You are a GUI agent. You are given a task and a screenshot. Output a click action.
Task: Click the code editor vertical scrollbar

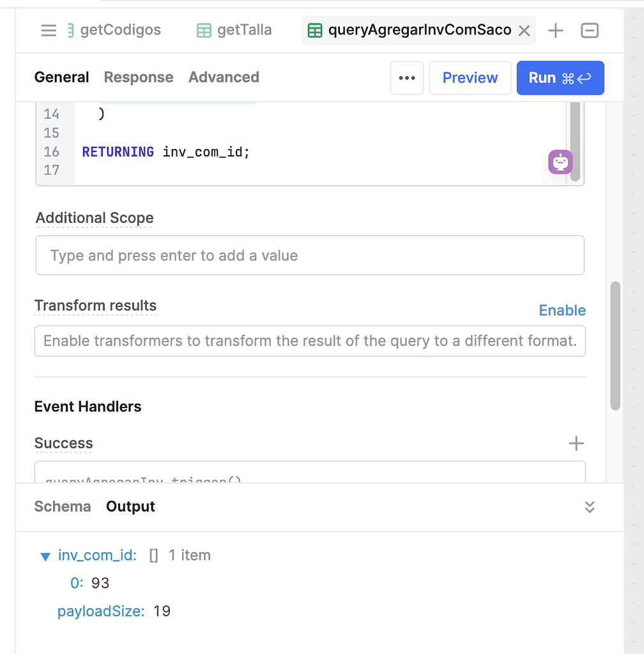575,141
